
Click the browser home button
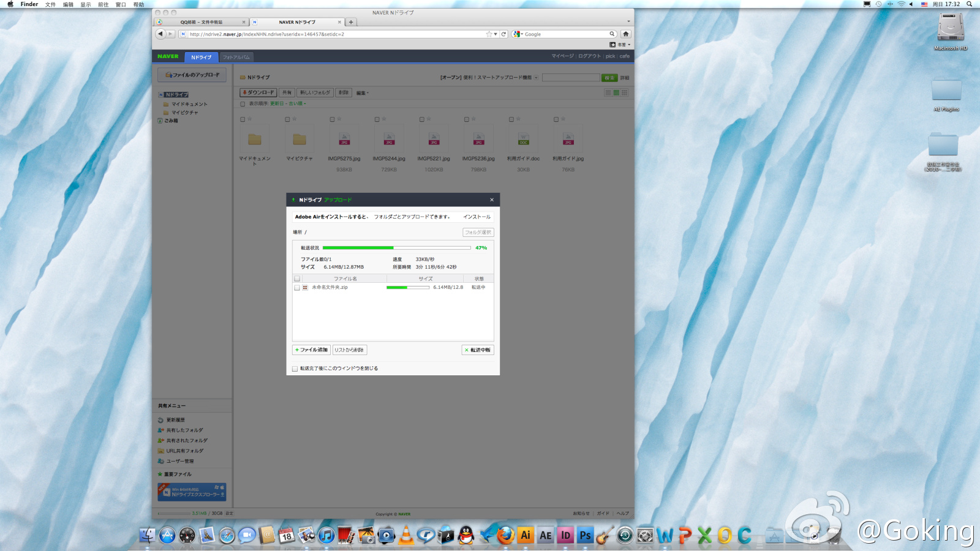pyautogui.click(x=625, y=34)
